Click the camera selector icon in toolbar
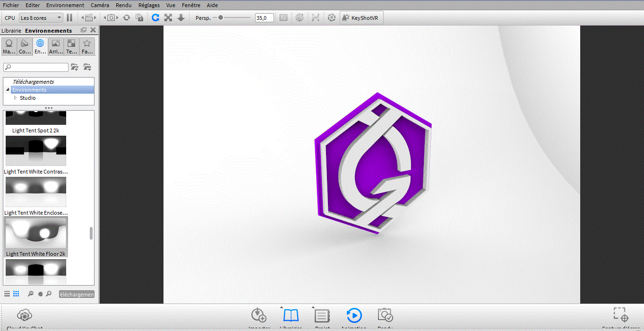Image resolution: width=644 pixels, height=331 pixels. 111,17
